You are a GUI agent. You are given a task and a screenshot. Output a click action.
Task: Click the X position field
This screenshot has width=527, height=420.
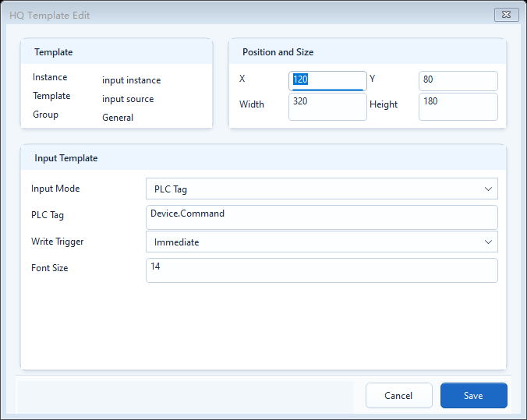tap(327, 81)
